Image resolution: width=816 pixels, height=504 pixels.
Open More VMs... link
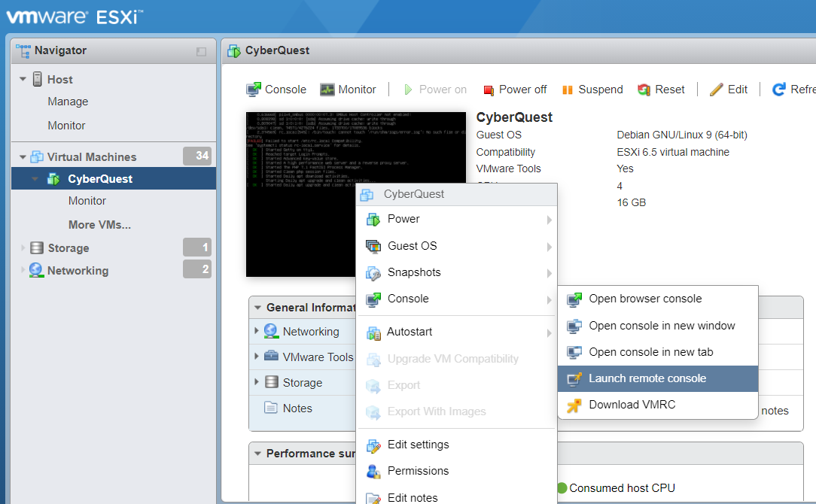(99, 225)
